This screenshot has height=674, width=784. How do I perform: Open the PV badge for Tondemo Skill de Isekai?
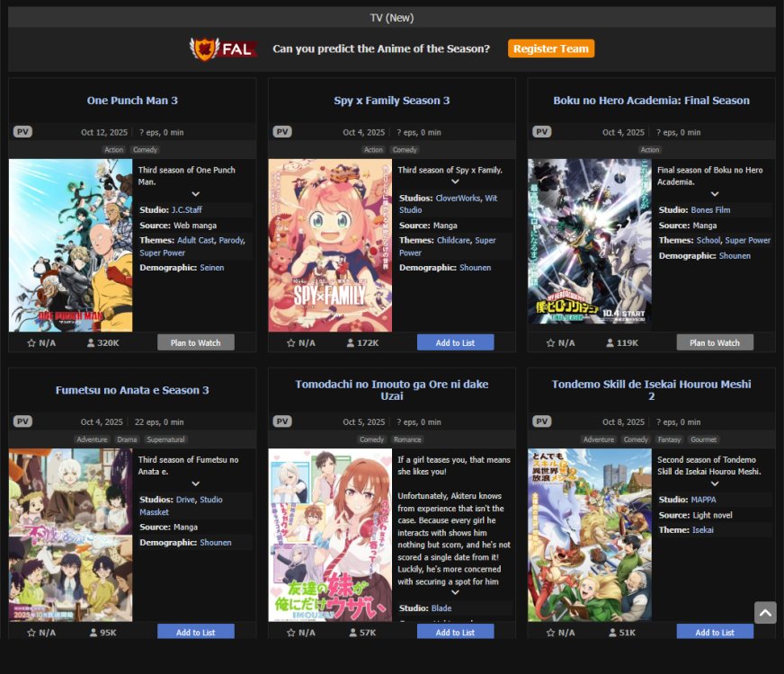point(541,421)
